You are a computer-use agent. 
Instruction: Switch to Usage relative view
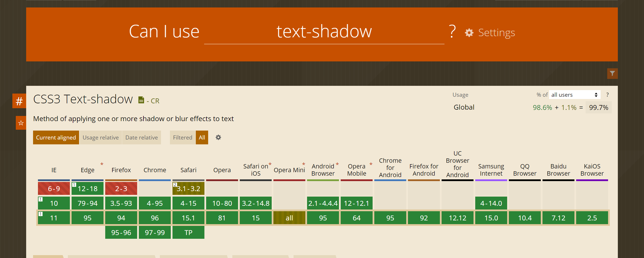click(x=101, y=137)
